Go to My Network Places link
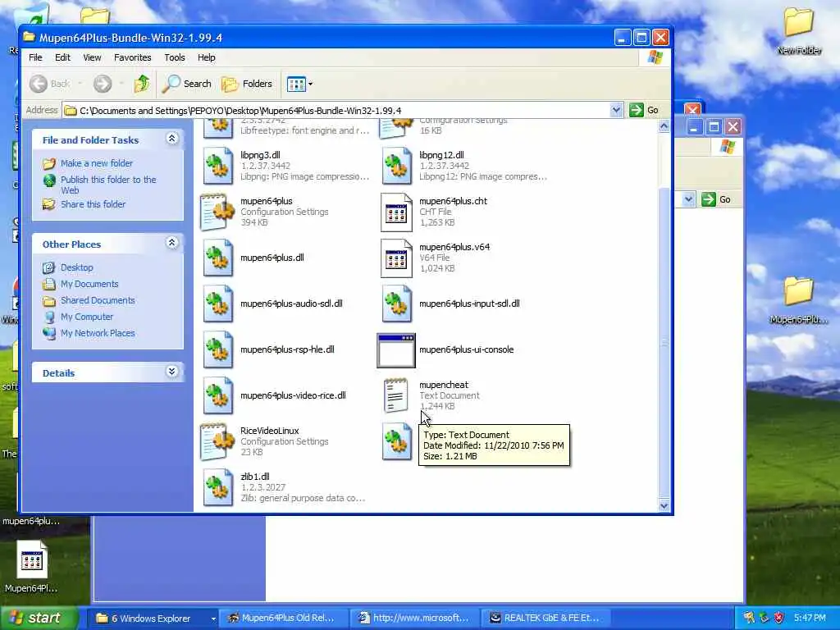The width and height of the screenshot is (840, 630). [98, 333]
